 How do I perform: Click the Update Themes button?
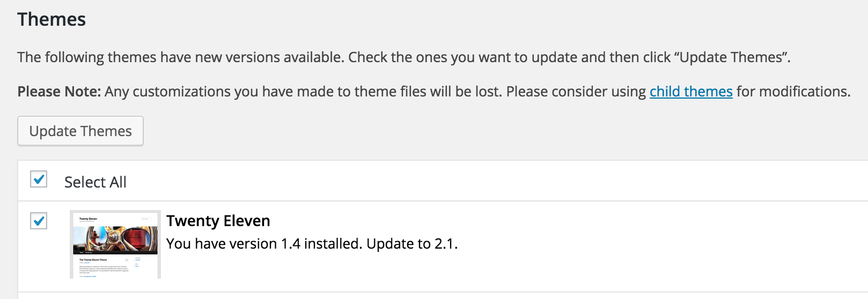[80, 131]
